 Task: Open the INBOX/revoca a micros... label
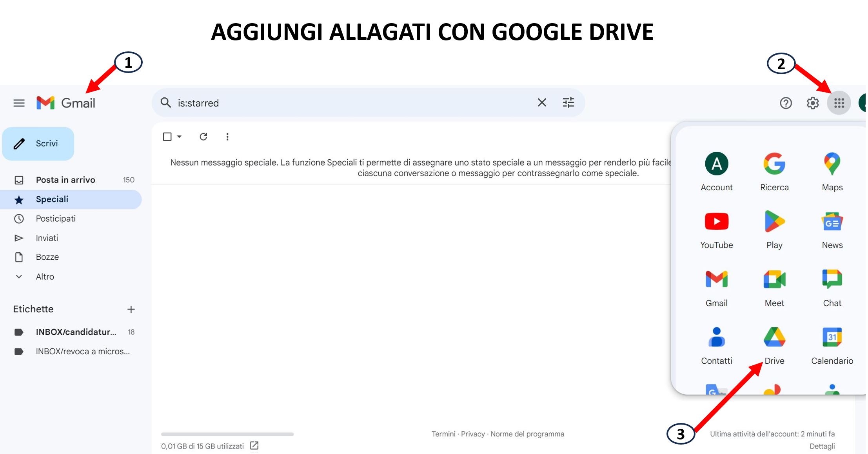[x=71, y=351]
